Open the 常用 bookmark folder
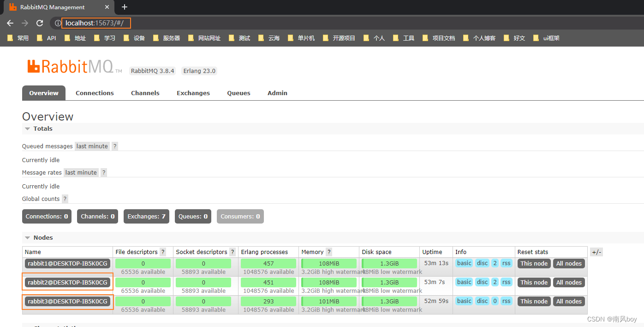The width and height of the screenshot is (644, 327). pos(18,38)
